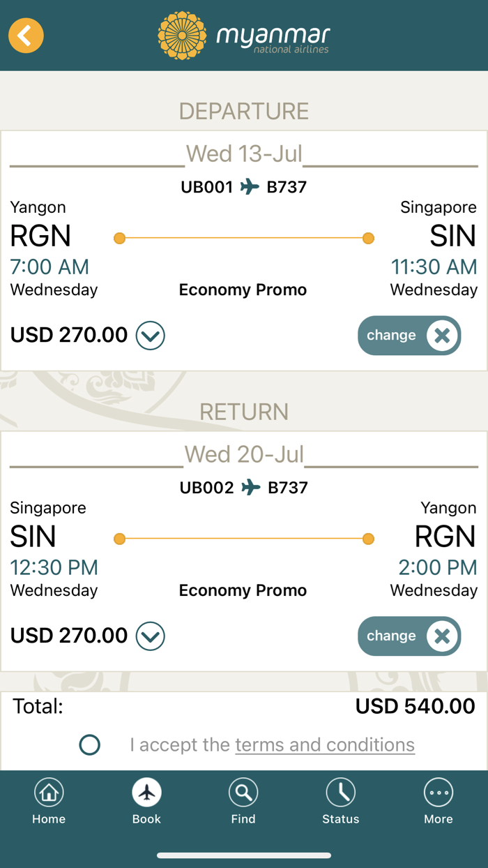Expand return fare breakdown chevron
Image resolution: width=488 pixels, height=868 pixels.
tap(151, 636)
